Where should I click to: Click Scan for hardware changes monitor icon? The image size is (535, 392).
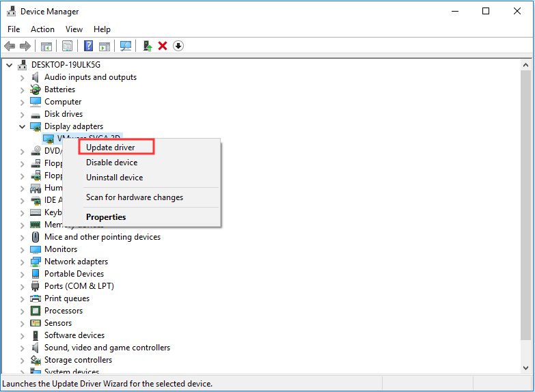(126, 46)
